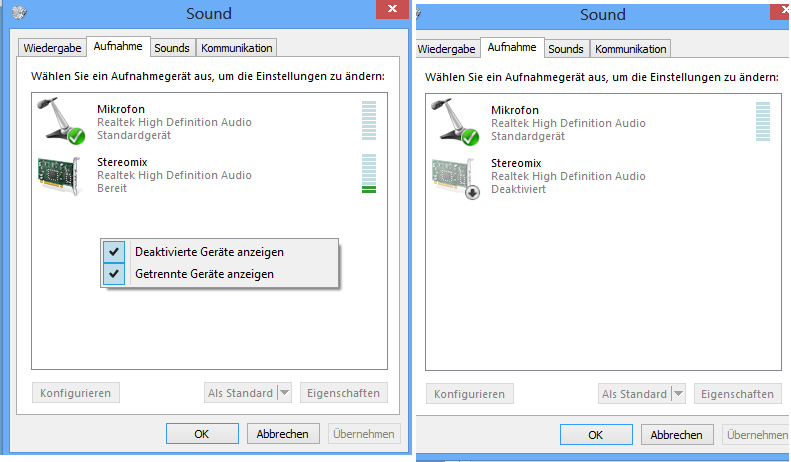Open the Als Standard dropdown arrow in left dialog

(285, 393)
